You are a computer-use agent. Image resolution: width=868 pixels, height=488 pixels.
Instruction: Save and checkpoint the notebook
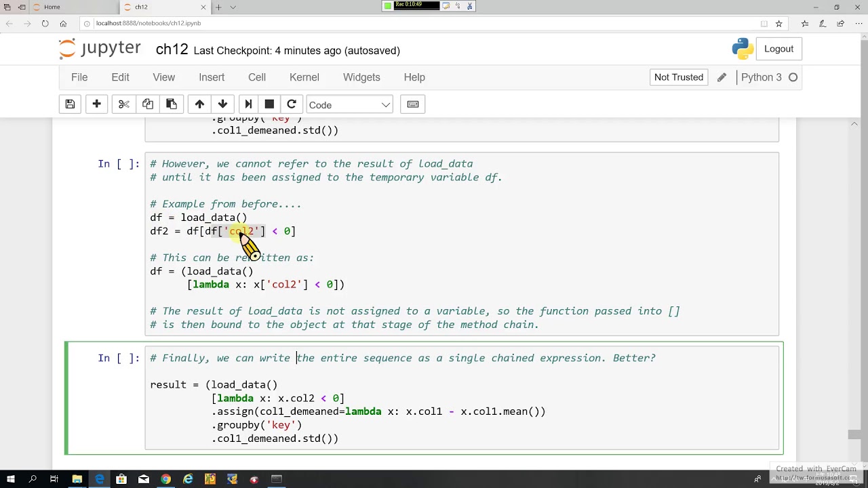point(70,104)
